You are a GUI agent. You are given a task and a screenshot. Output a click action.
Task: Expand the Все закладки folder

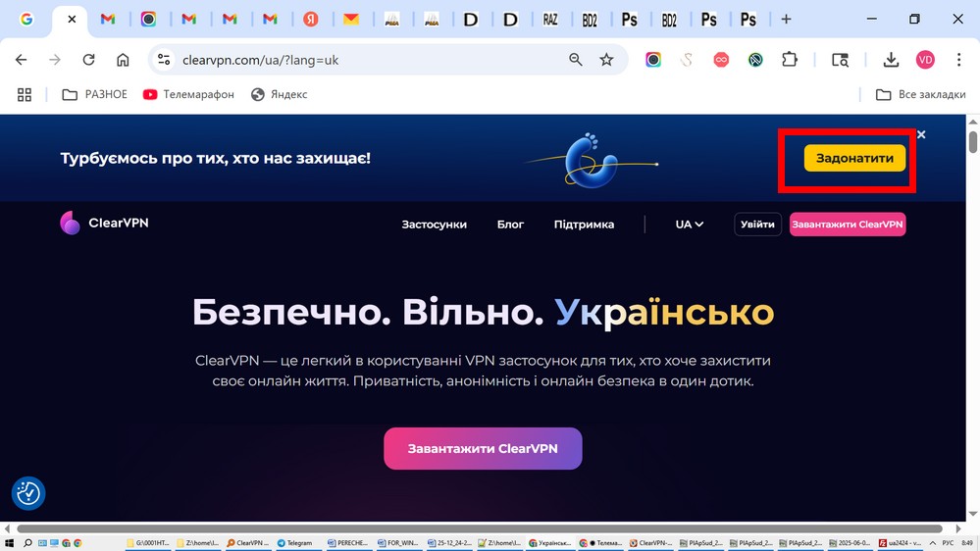click(920, 95)
